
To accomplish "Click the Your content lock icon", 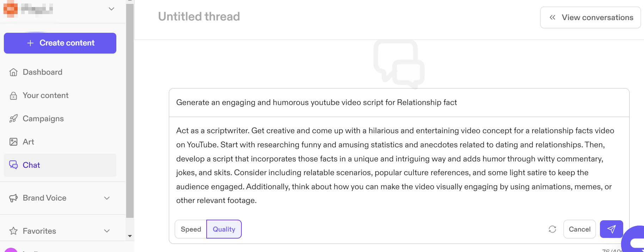I will (13, 96).
